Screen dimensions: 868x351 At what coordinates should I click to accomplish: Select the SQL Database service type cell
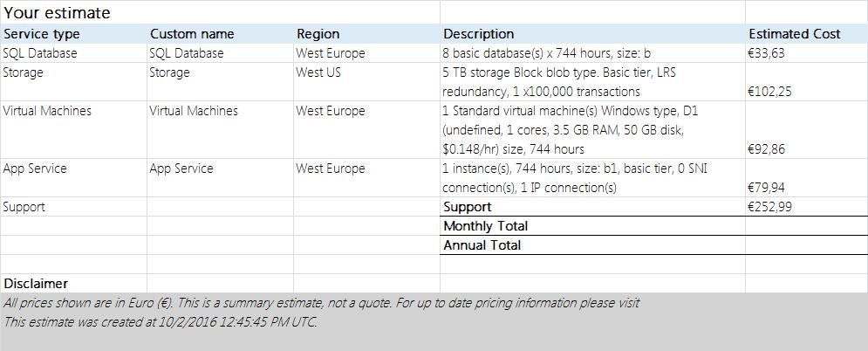pyautogui.click(x=73, y=53)
